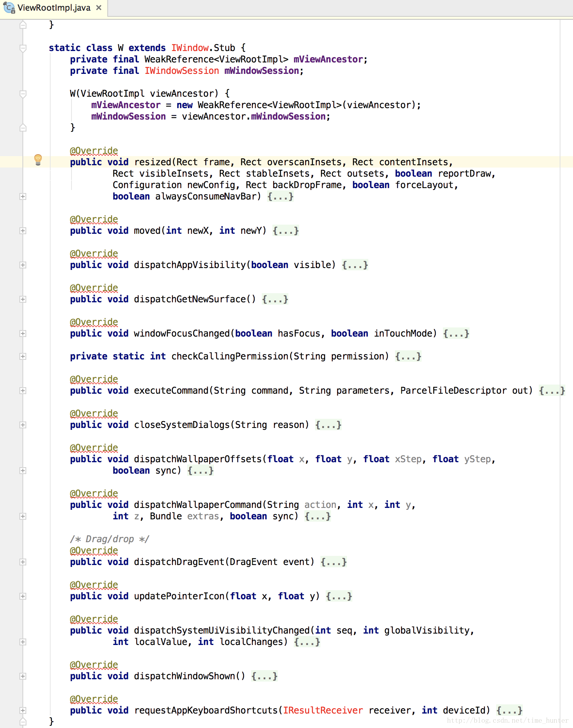Expand closeSystemDialogs fold marker in gutter
This screenshot has height=728, width=573.
[23, 425]
